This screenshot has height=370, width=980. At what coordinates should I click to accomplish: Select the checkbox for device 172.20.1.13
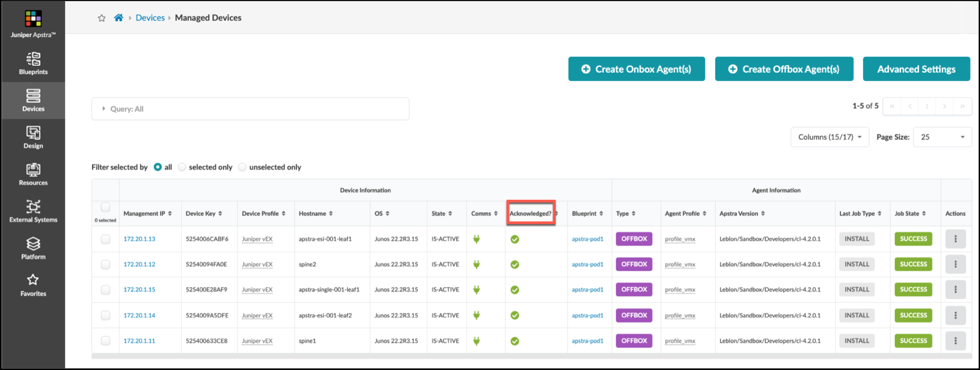click(106, 239)
